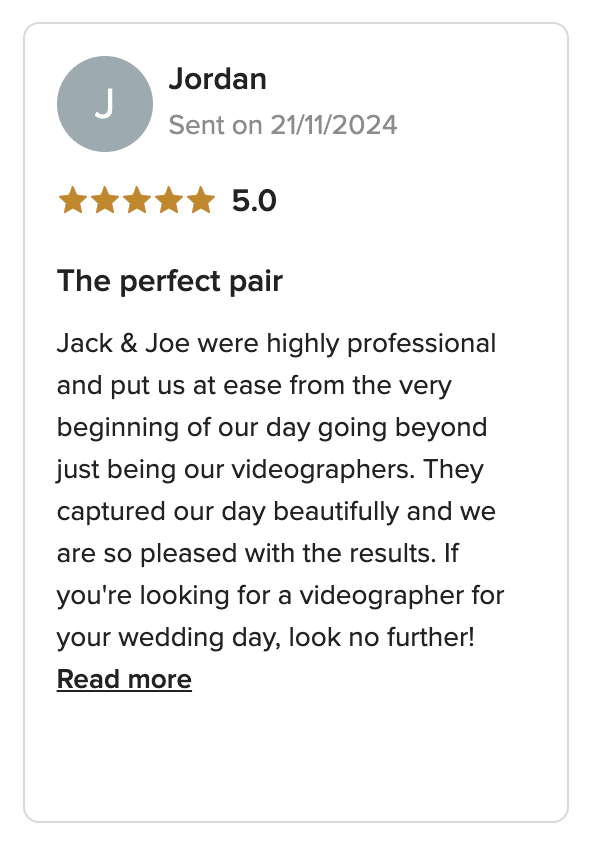
Task: Click the line captured our day beautifully
Action: [276, 512]
